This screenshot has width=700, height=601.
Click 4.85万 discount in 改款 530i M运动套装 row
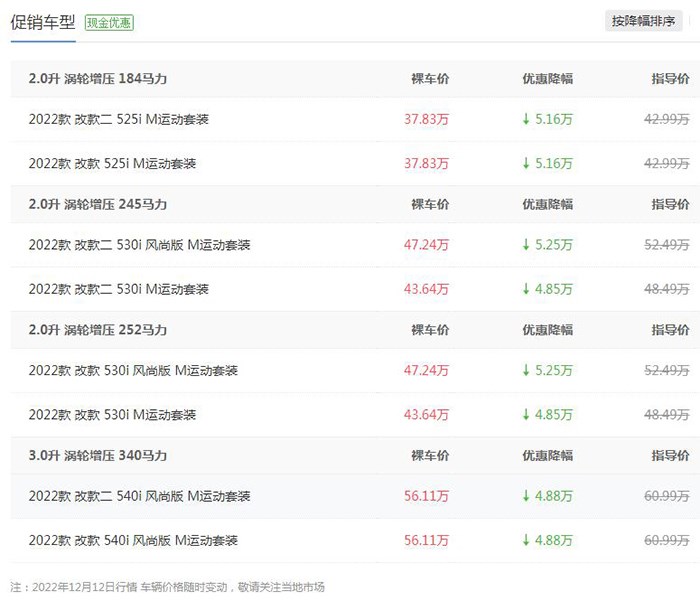click(x=548, y=414)
